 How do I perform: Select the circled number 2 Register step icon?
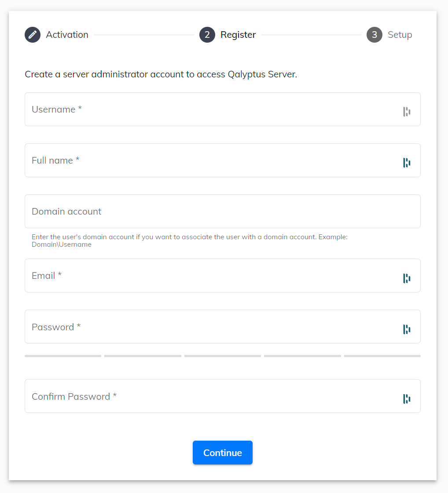coord(207,34)
